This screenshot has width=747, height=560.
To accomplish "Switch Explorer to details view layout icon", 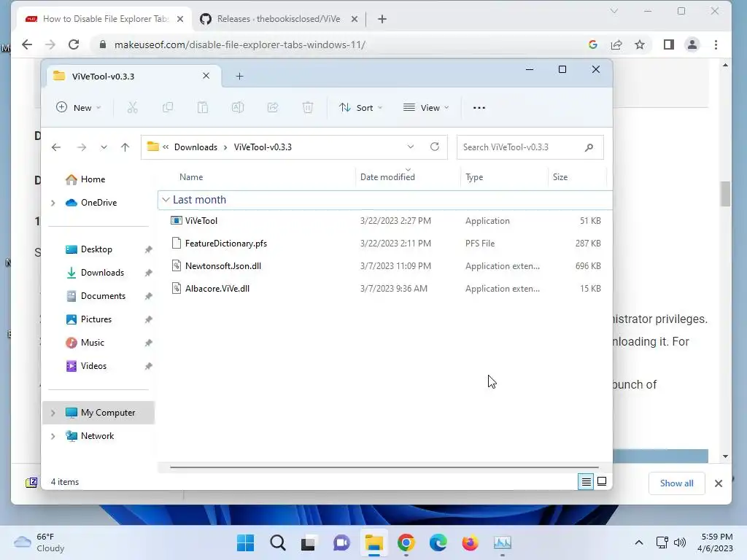I will click(x=587, y=482).
